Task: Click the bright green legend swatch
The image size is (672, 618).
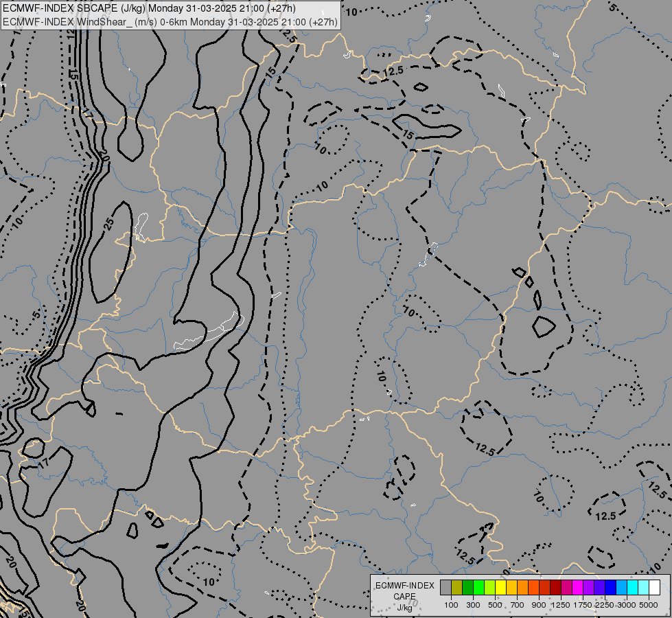Action: (x=478, y=587)
